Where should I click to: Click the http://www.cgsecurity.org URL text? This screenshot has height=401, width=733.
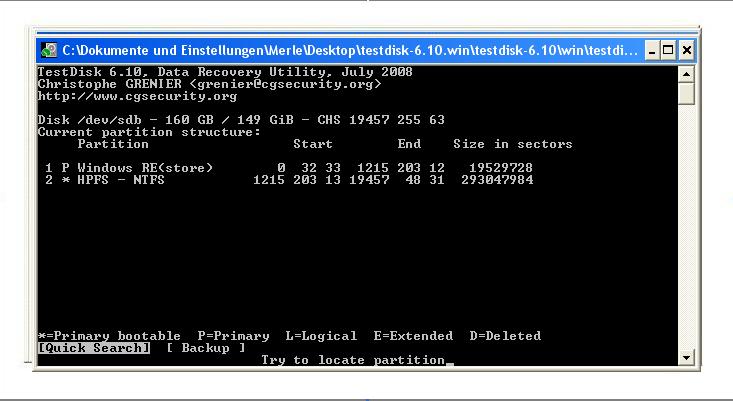[137, 96]
